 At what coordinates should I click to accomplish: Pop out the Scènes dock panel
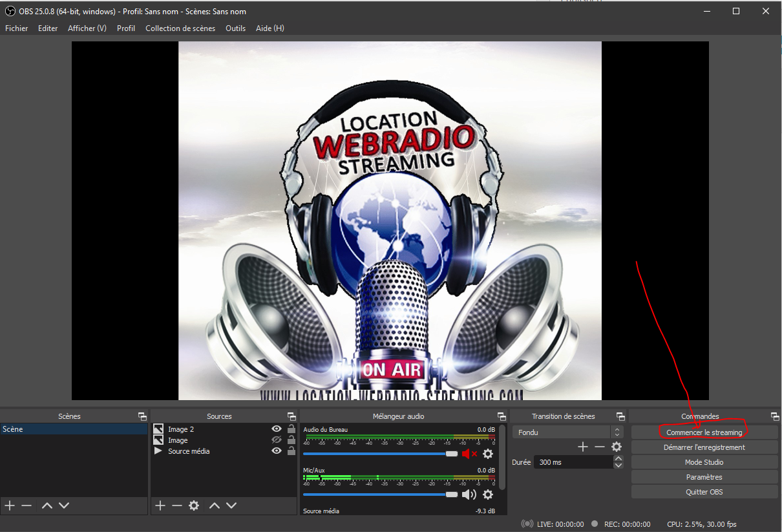142,416
